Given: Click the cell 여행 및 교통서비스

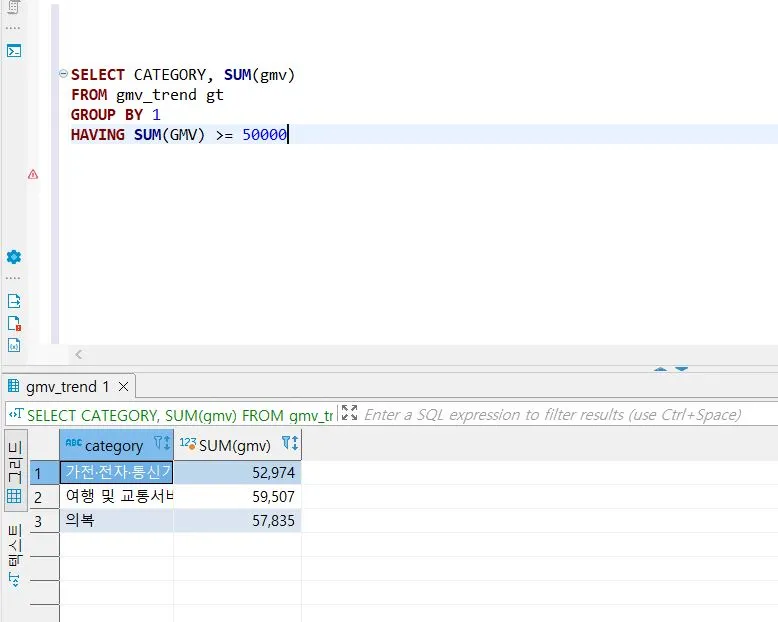Looking at the screenshot, I should [117, 496].
